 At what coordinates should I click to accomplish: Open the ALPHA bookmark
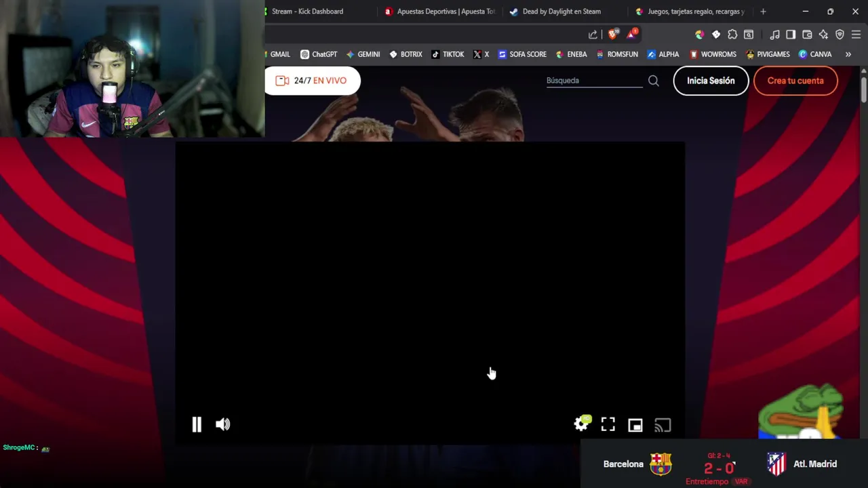[x=663, y=54]
